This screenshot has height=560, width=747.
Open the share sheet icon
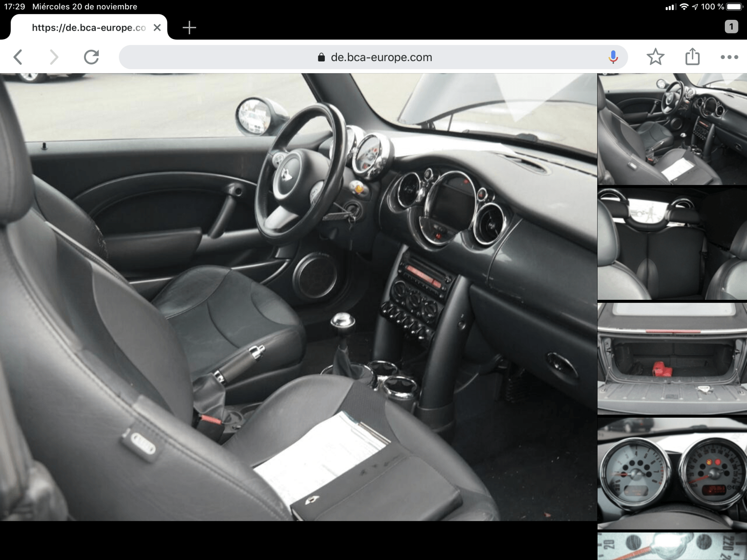pos(692,57)
